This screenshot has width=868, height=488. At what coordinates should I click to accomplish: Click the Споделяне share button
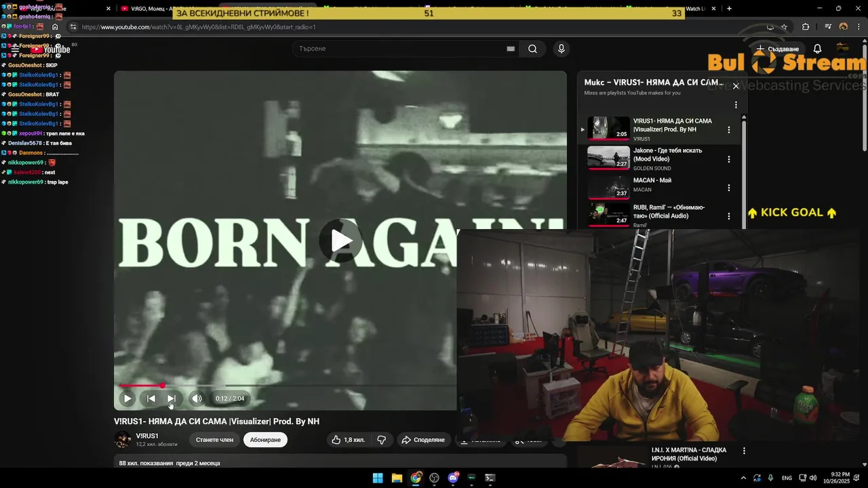(x=423, y=440)
